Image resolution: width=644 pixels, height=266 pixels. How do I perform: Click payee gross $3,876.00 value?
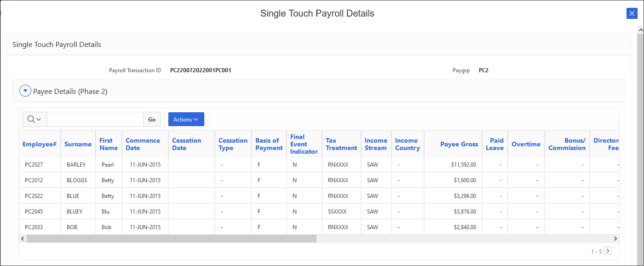coord(465,211)
